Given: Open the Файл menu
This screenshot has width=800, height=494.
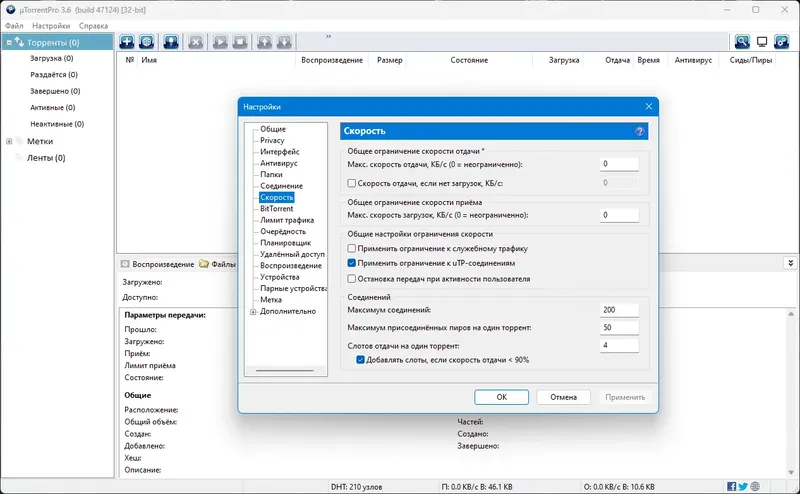Looking at the screenshot, I should [14, 26].
